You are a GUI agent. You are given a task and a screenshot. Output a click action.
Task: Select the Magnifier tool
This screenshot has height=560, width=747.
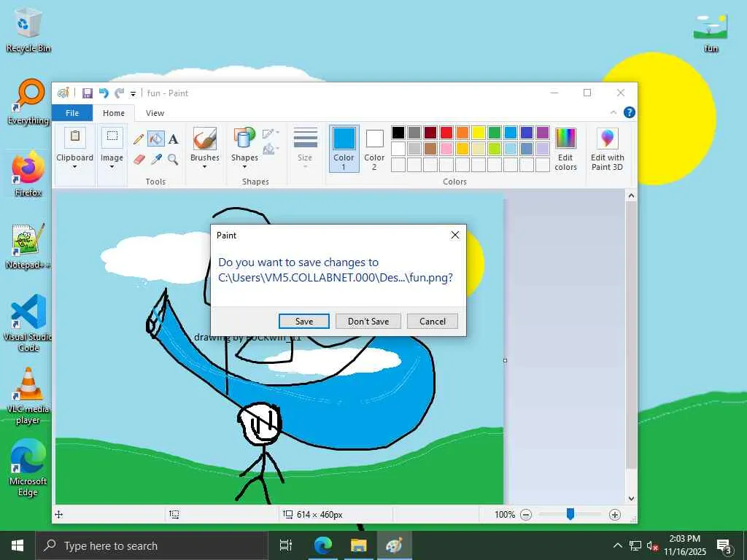tap(174, 159)
